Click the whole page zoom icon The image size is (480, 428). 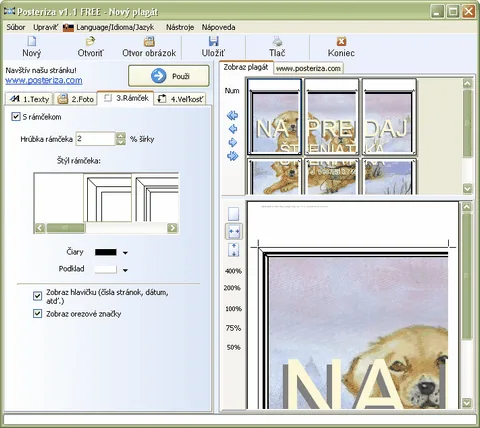(x=234, y=214)
